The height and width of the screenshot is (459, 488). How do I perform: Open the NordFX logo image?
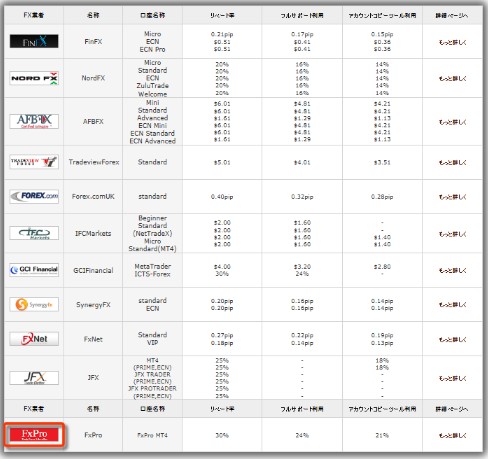(x=34, y=78)
